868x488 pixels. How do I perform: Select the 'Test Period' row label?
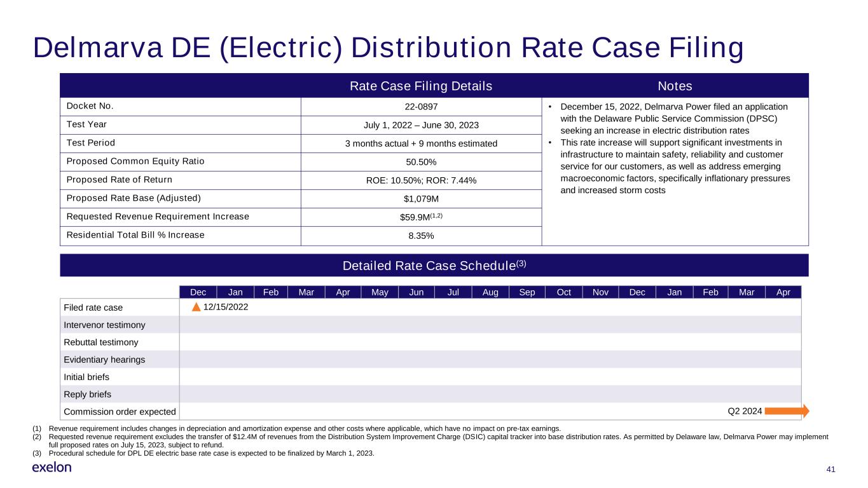click(x=90, y=143)
